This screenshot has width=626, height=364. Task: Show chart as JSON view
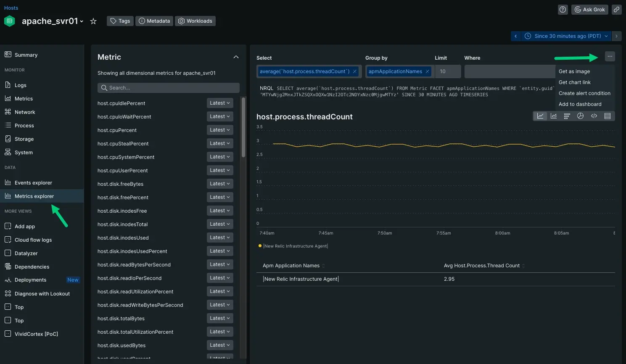pyautogui.click(x=594, y=116)
